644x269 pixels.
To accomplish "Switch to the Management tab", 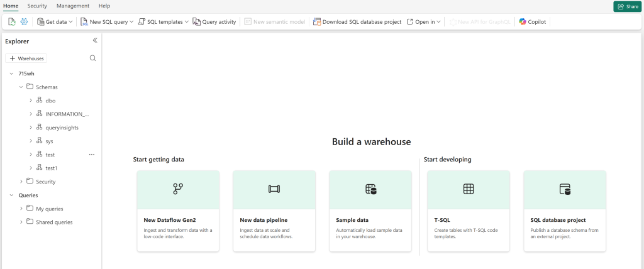I will click(72, 6).
